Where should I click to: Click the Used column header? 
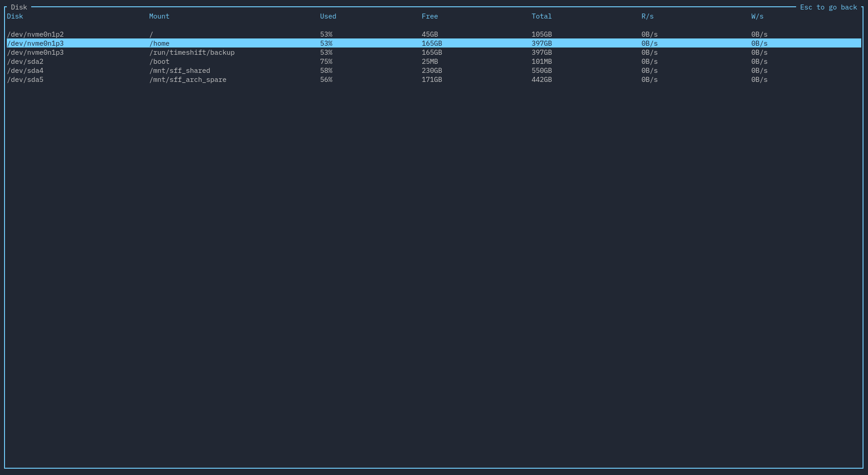[327, 16]
